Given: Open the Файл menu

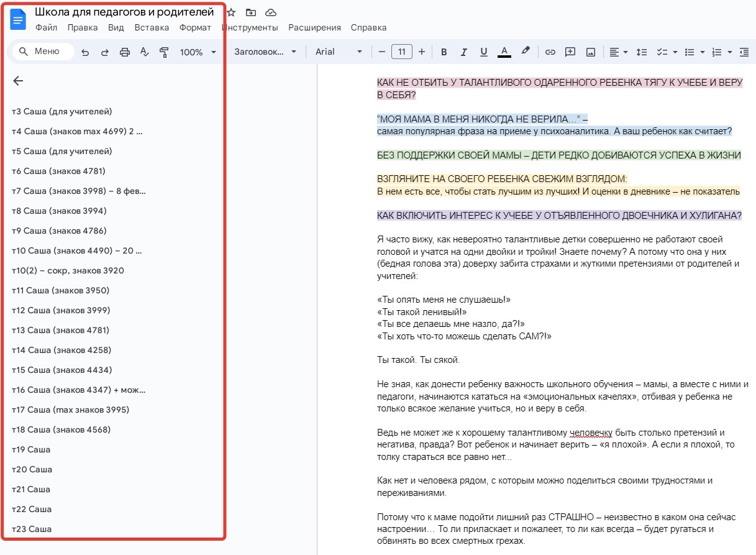Looking at the screenshot, I should (46, 27).
